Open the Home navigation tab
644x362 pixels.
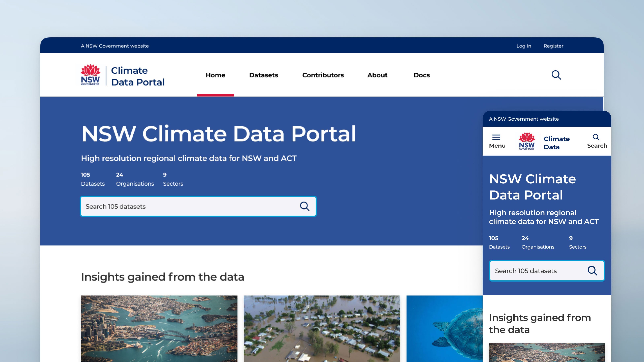tap(215, 75)
